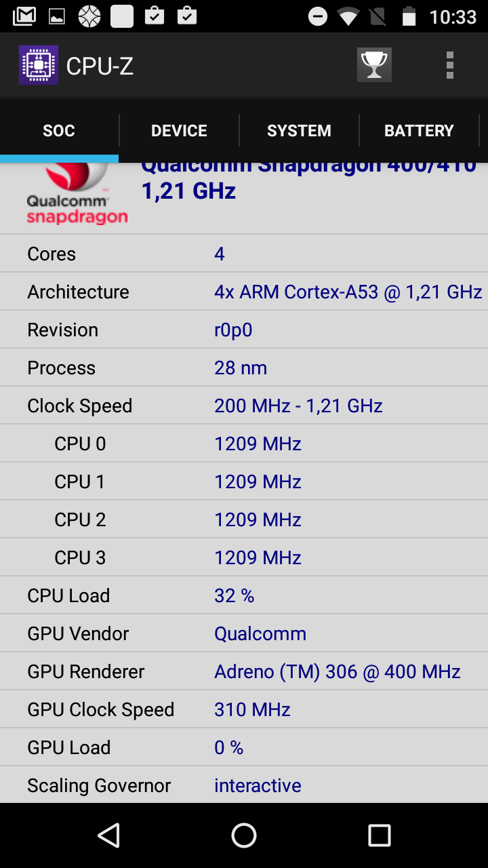Screen dimensions: 488x868
Task: Tap the Android back navigation button
Action: pyautogui.click(x=108, y=835)
